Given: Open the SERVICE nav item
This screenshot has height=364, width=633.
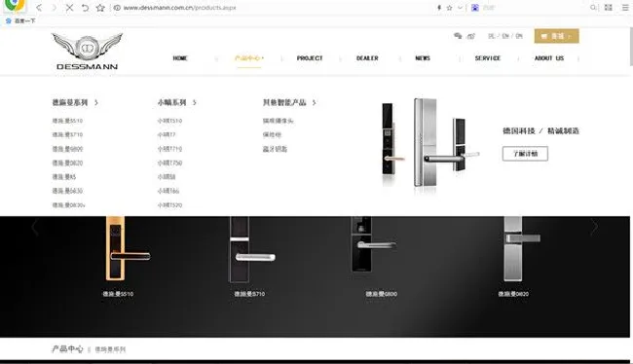Looking at the screenshot, I should (488, 58).
